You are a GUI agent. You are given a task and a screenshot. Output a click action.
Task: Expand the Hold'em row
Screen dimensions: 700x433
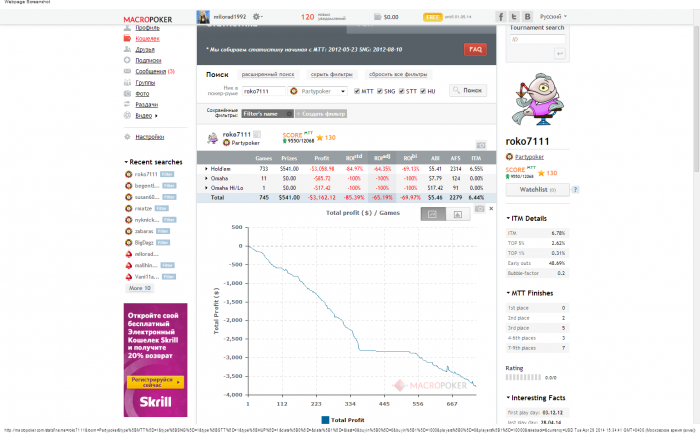pos(206,169)
